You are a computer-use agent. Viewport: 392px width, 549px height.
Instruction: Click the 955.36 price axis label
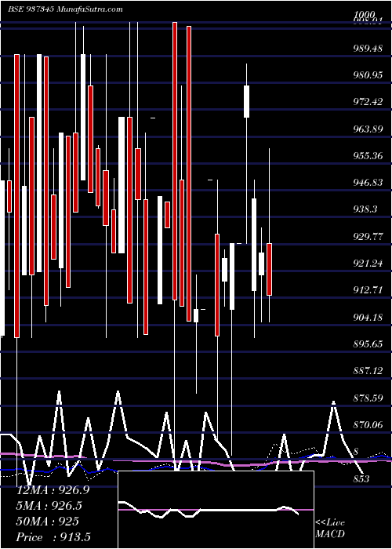tap(368, 155)
